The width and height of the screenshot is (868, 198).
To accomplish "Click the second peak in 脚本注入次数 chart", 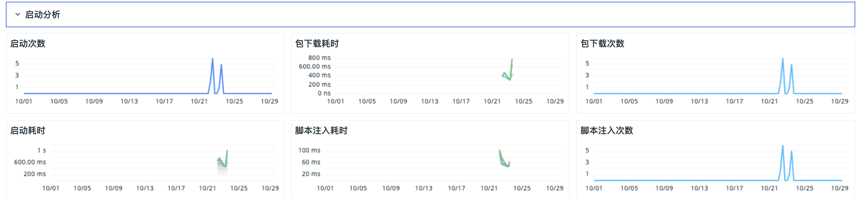I will (791, 152).
